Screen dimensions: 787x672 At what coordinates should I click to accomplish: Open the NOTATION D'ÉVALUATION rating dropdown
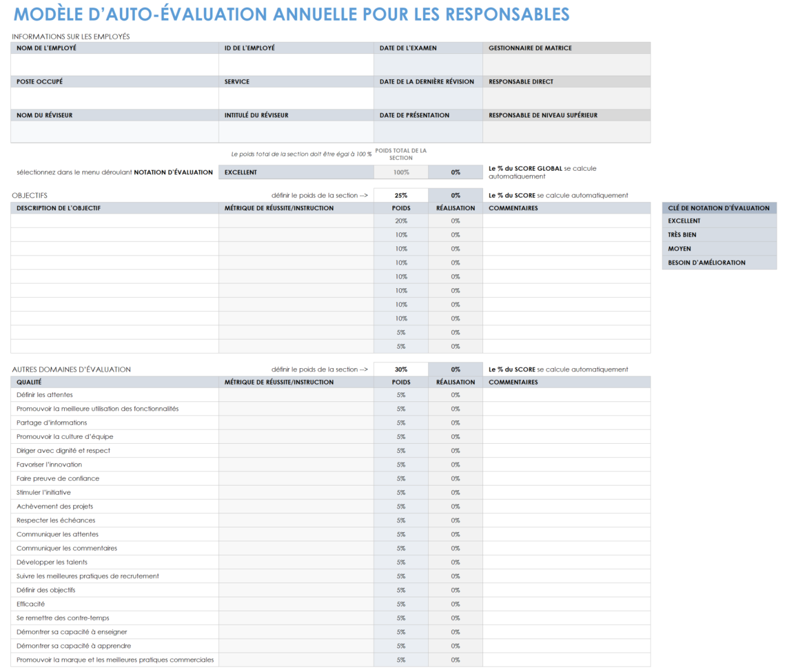(x=296, y=172)
